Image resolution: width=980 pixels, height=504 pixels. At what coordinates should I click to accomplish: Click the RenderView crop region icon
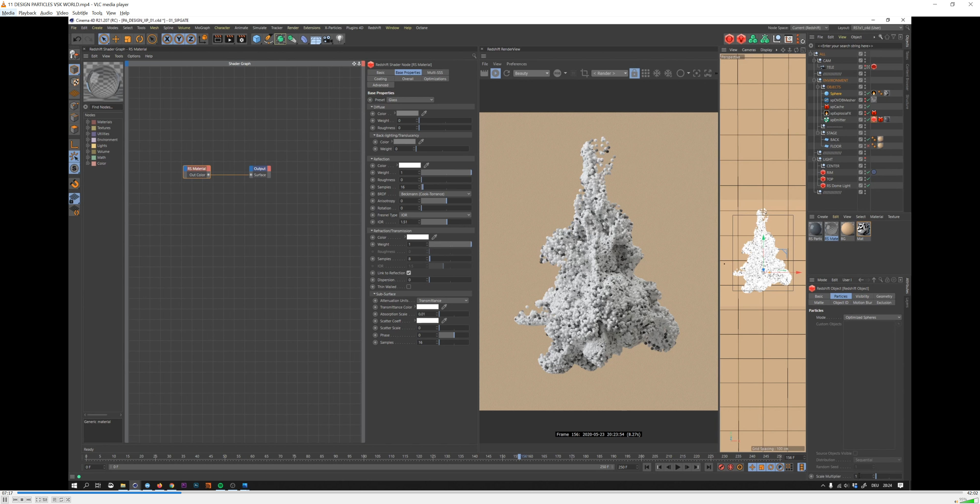tap(585, 73)
